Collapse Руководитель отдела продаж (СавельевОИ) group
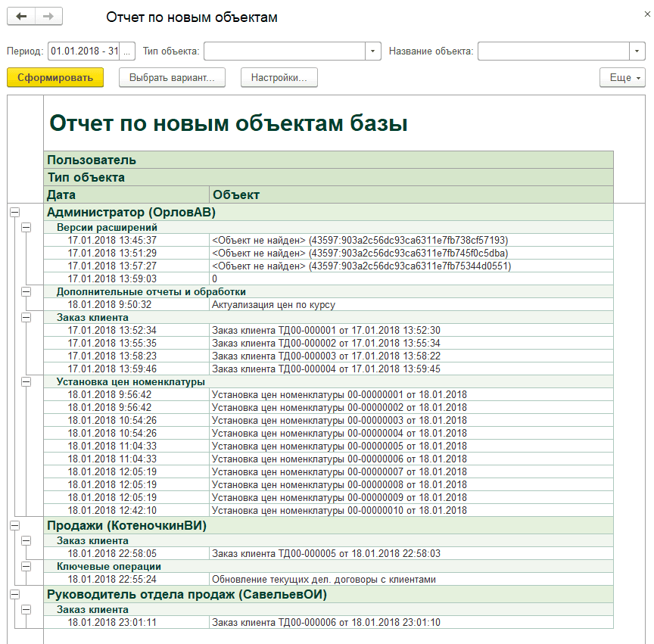Image resolution: width=654 pixels, height=644 pixels. coord(14,594)
